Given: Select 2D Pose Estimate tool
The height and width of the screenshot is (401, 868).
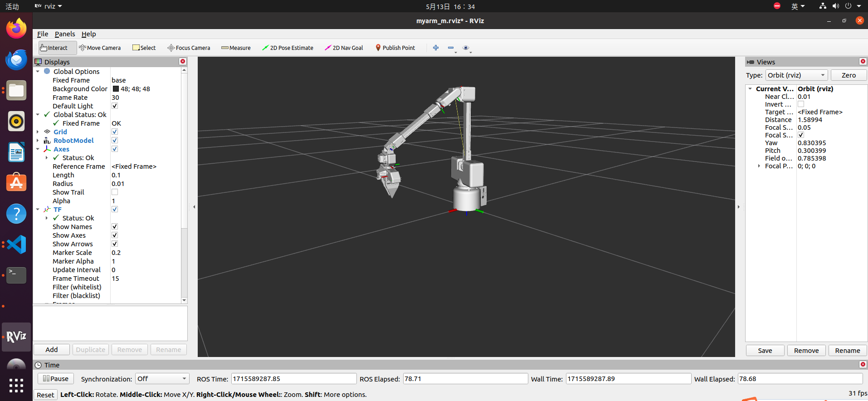Looking at the screenshot, I should (x=288, y=48).
